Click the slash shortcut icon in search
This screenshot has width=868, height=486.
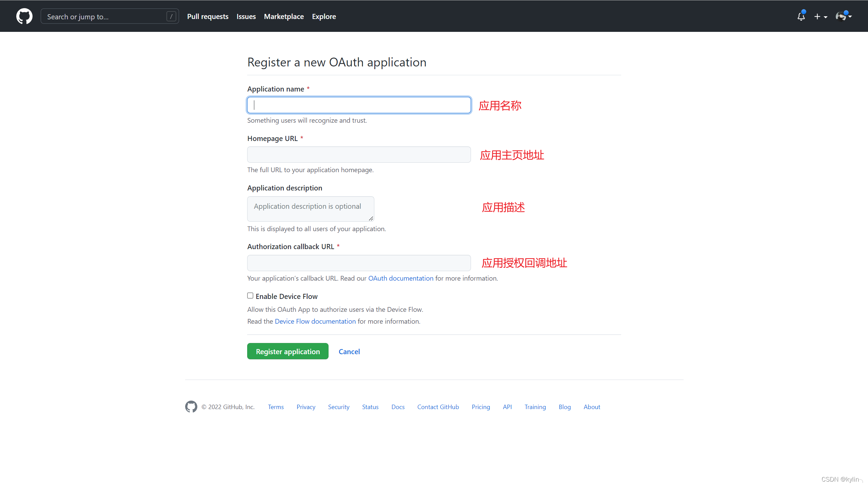pyautogui.click(x=171, y=16)
